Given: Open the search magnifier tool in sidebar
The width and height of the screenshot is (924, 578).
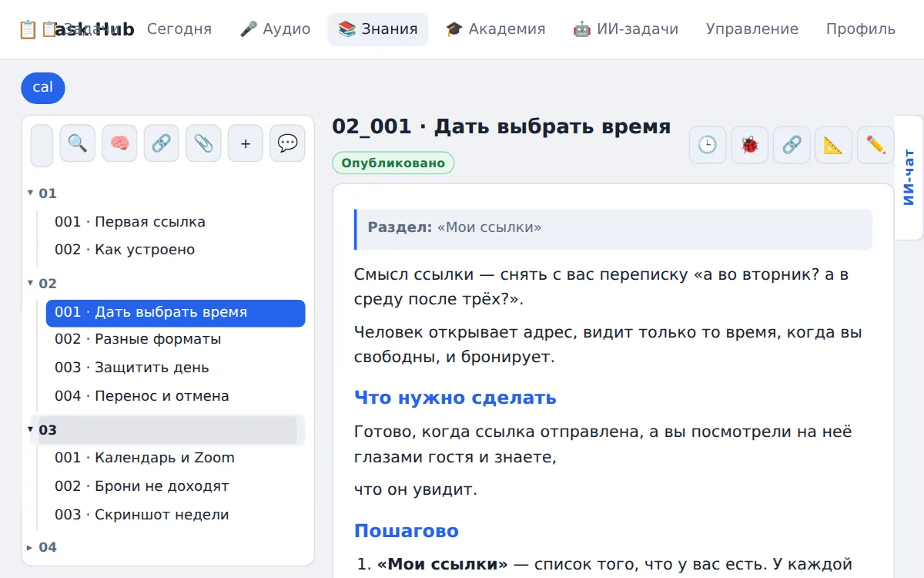Looking at the screenshot, I should [77, 143].
